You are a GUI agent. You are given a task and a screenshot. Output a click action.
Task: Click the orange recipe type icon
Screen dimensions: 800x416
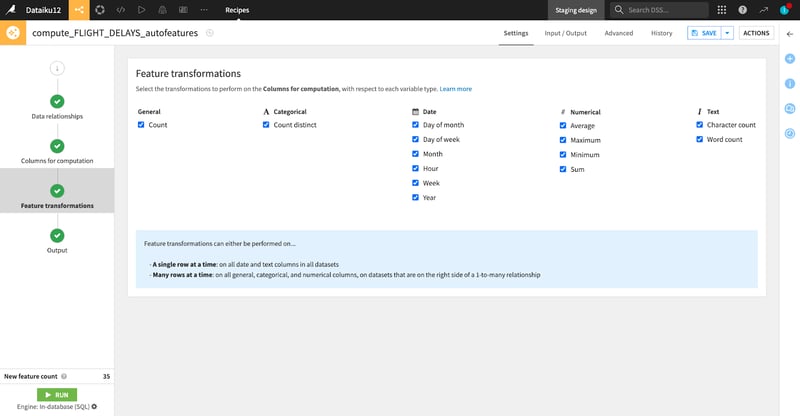(13, 33)
